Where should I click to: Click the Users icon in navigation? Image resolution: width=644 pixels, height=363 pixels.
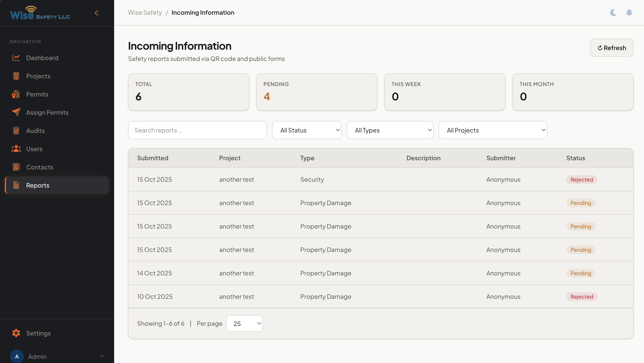[x=16, y=149]
